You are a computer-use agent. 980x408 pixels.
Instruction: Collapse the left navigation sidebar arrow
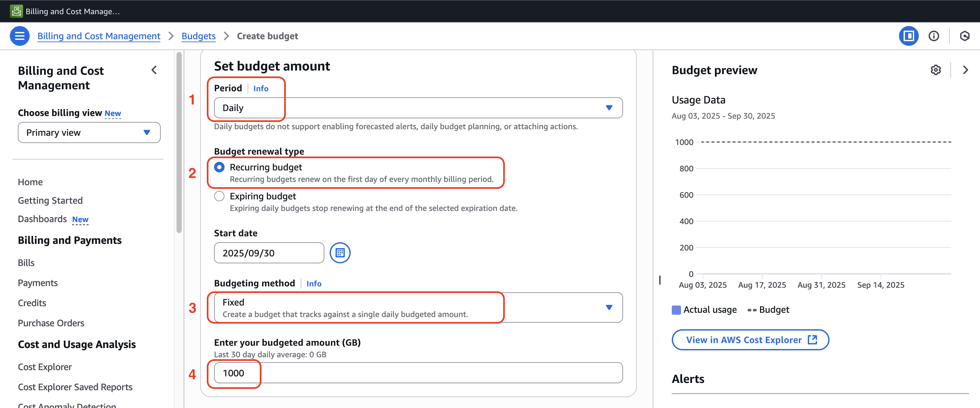(154, 70)
